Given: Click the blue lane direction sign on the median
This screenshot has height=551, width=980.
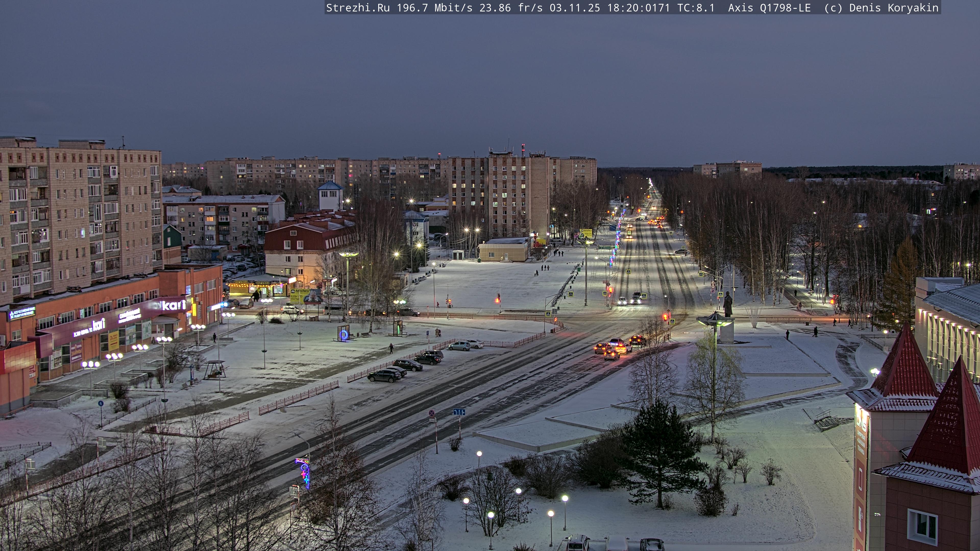Looking at the screenshot, I should pos(459,412).
